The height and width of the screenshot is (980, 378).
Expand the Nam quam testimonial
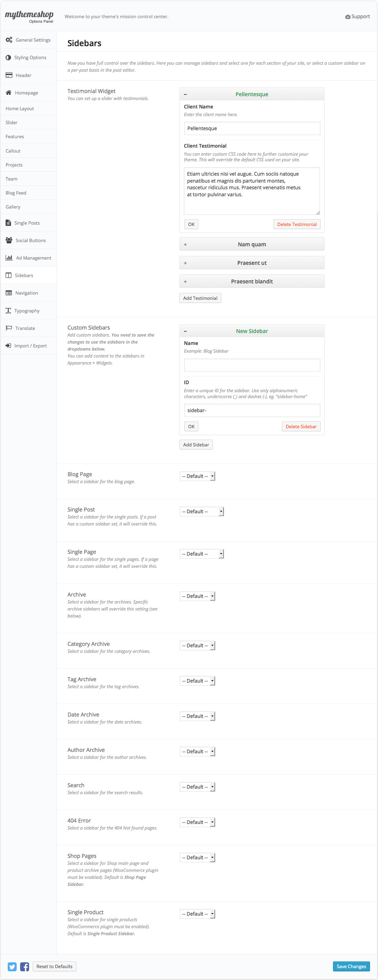pos(252,244)
